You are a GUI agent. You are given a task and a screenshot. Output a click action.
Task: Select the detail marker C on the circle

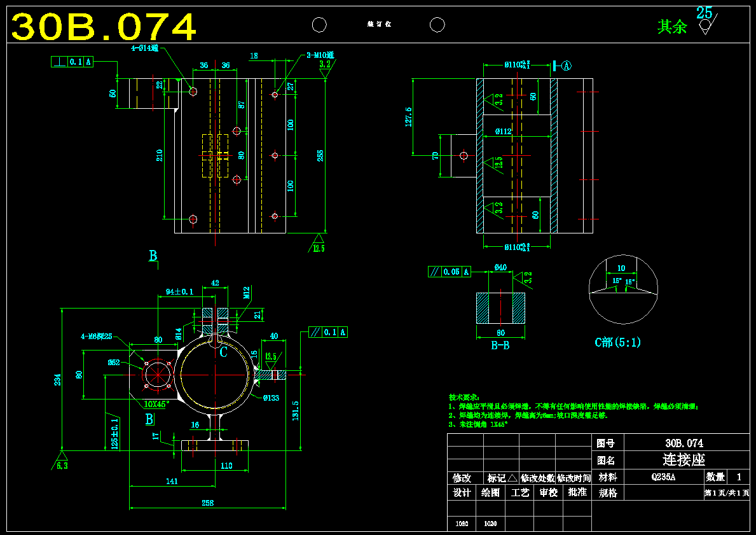tap(224, 352)
